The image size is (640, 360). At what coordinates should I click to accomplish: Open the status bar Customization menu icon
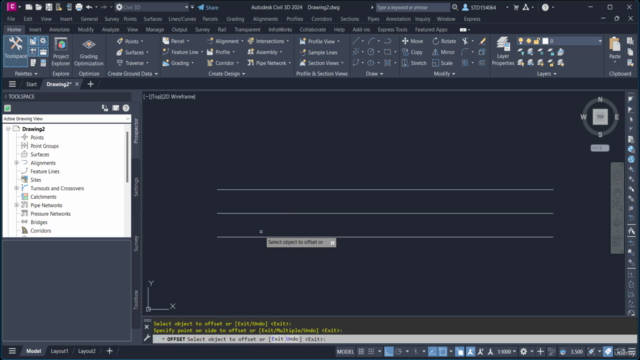coord(632,351)
